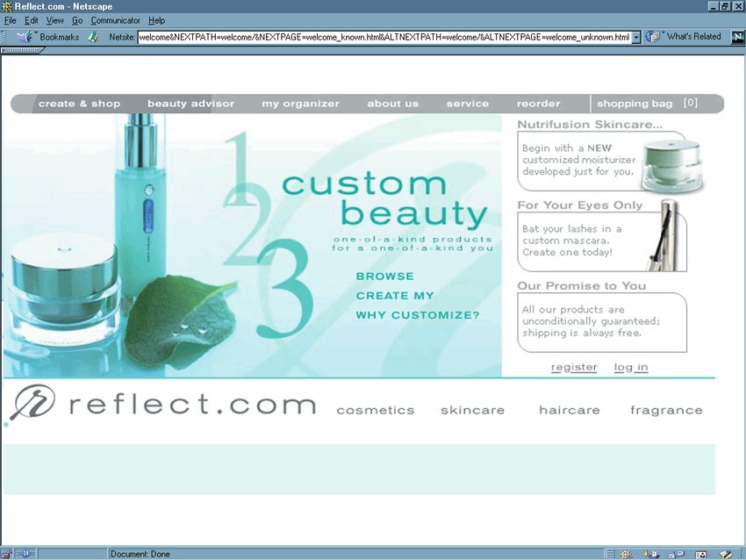Open the Go menu

click(x=77, y=20)
